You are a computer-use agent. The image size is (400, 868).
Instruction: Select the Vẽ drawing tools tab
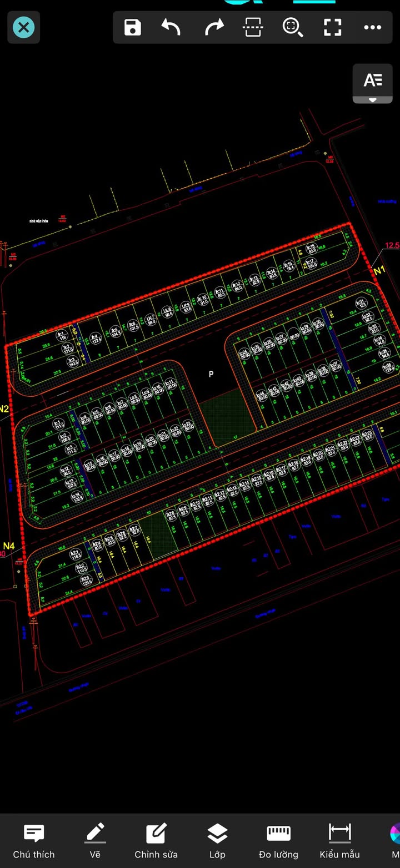(x=95, y=841)
